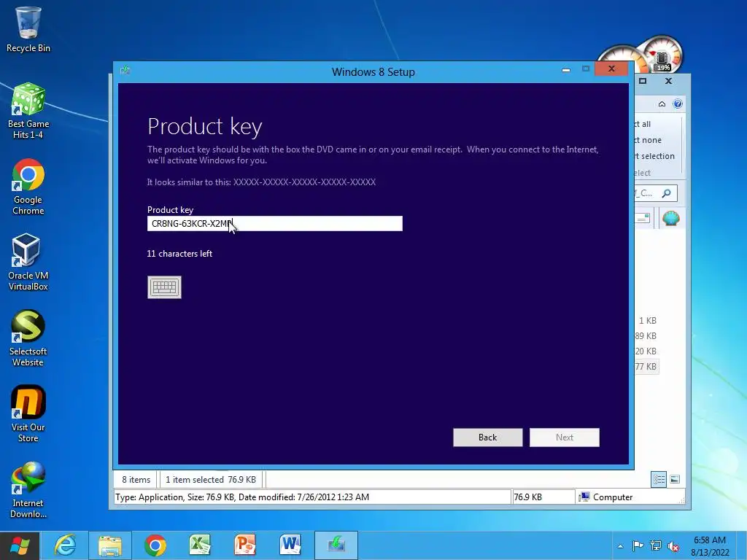This screenshot has width=747, height=560.
Task: Select the 1 KB file size row
Action: tap(648, 321)
